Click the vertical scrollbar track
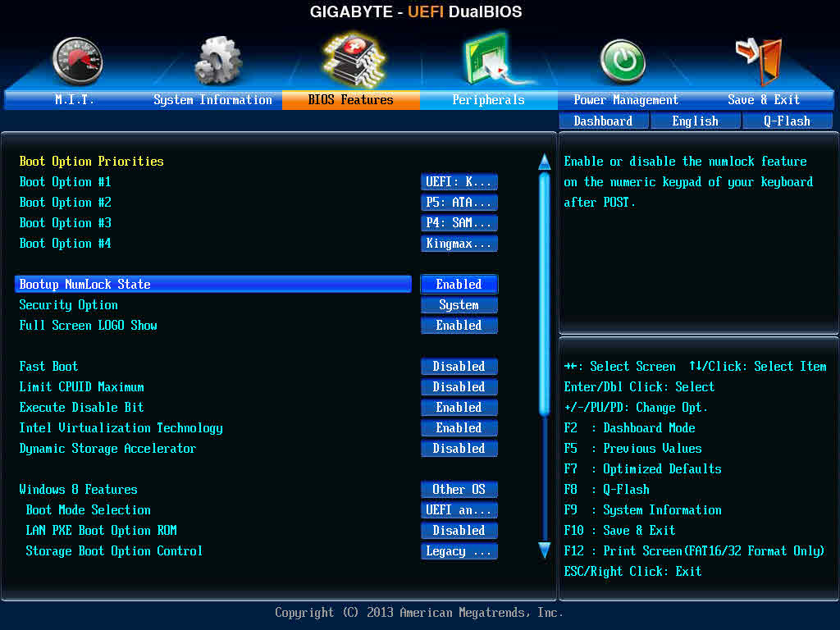This screenshot has width=840, height=630. pyautogui.click(x=545, y=356)
